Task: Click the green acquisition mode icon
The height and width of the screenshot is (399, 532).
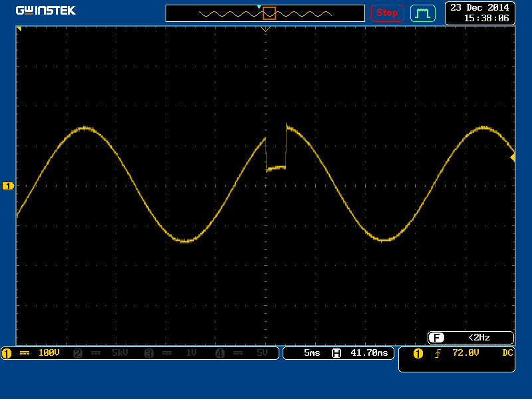Action: point(423,13)
